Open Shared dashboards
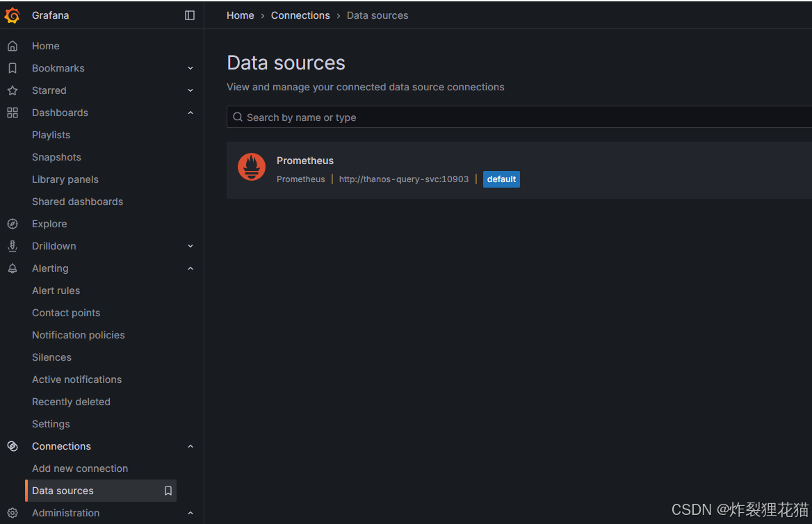This screenshot has width=812, height=524. coord(78,202)
